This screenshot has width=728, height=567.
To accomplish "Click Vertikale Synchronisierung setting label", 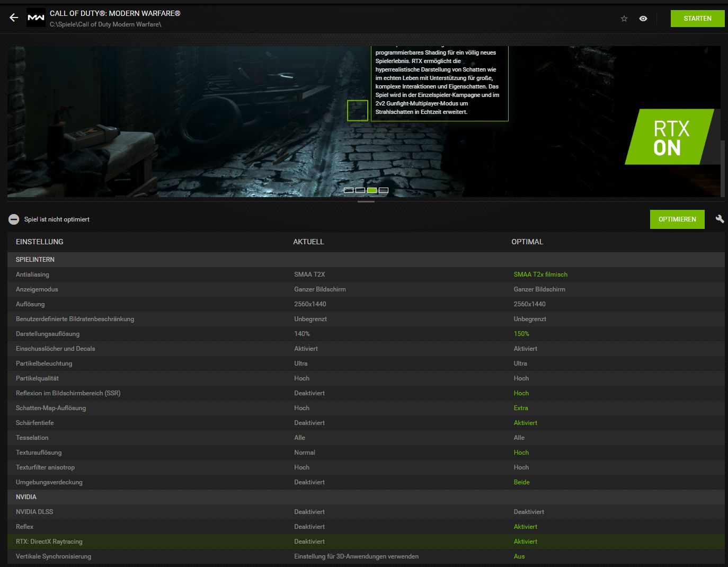I will pos(54,556).
